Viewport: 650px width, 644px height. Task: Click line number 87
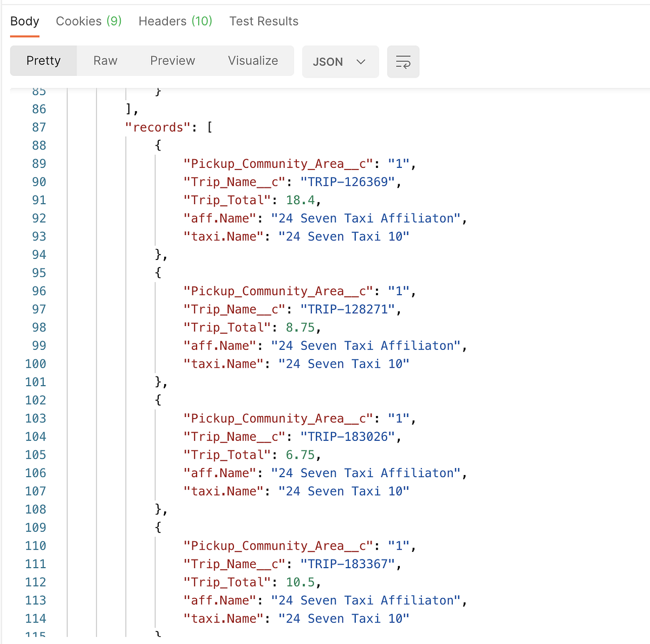click(x=39, y=127)
